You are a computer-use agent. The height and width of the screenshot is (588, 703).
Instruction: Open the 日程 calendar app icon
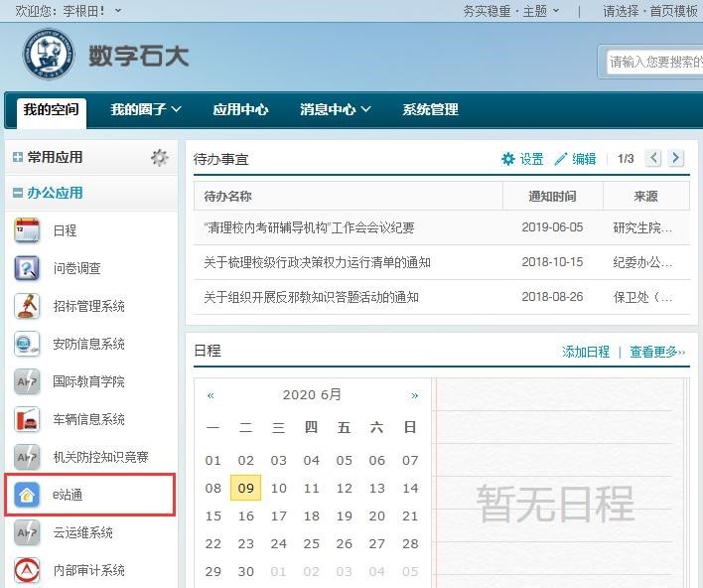tap(27, 230)
